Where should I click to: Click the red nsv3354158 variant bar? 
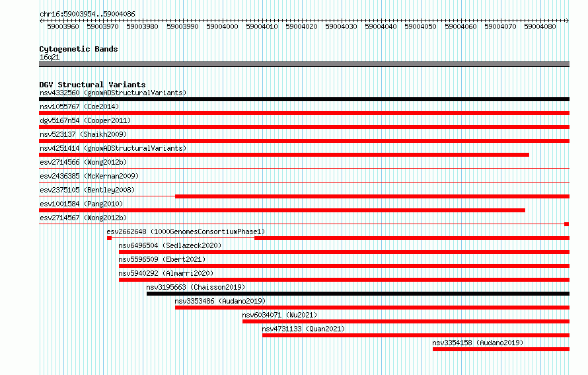click(x=501, y=349)
